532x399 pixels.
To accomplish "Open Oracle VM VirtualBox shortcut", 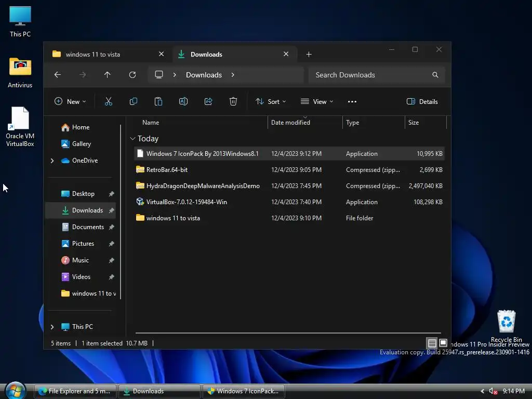I will click(20, 127).
